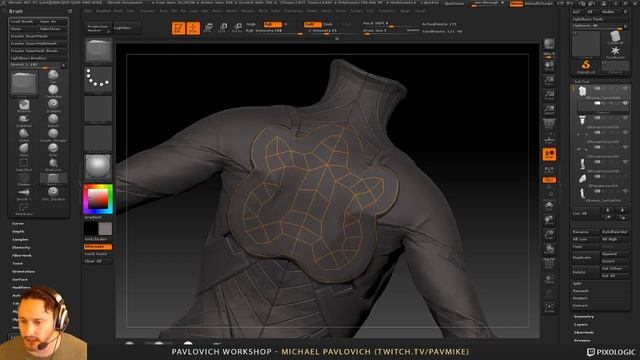
Task: Expand the Geometry section in Tool palette
Action: 584,316
